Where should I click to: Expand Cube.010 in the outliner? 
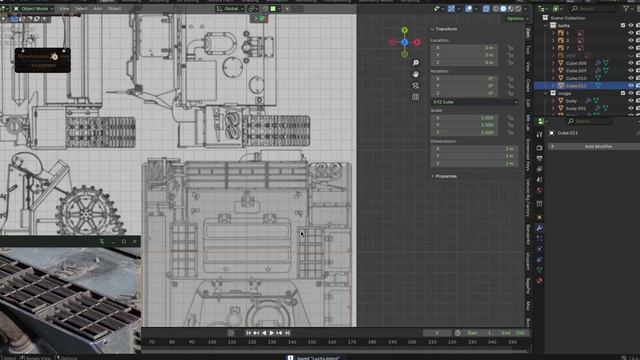click(x=553, y=78)
